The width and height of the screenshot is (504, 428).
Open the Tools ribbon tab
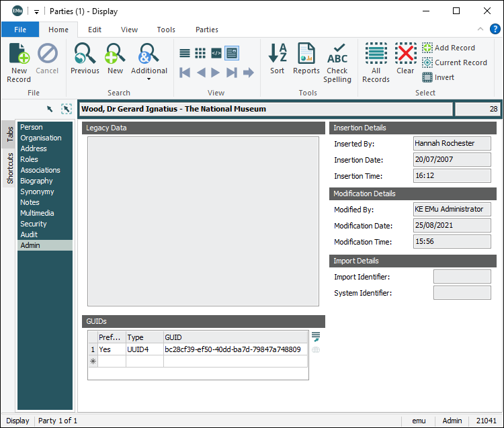click(166, 30)
